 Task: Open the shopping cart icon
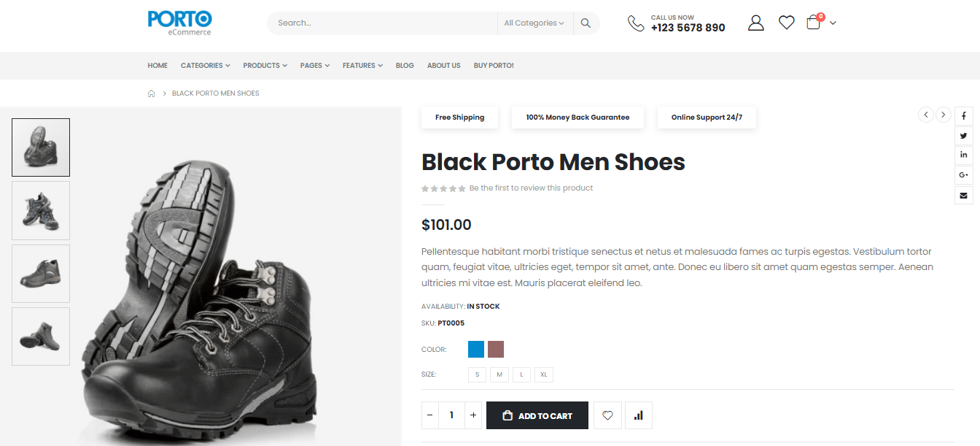point(812,23)
